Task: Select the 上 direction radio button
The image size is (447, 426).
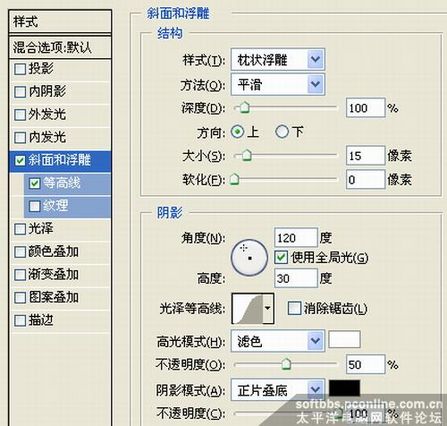Action: coord(237,132)
